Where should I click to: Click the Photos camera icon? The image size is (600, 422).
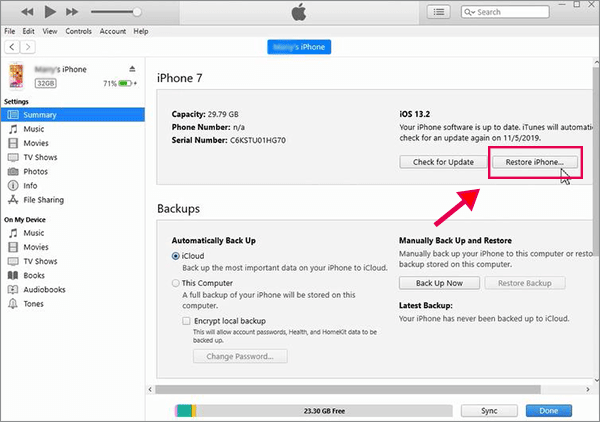(x=13, y=171)
